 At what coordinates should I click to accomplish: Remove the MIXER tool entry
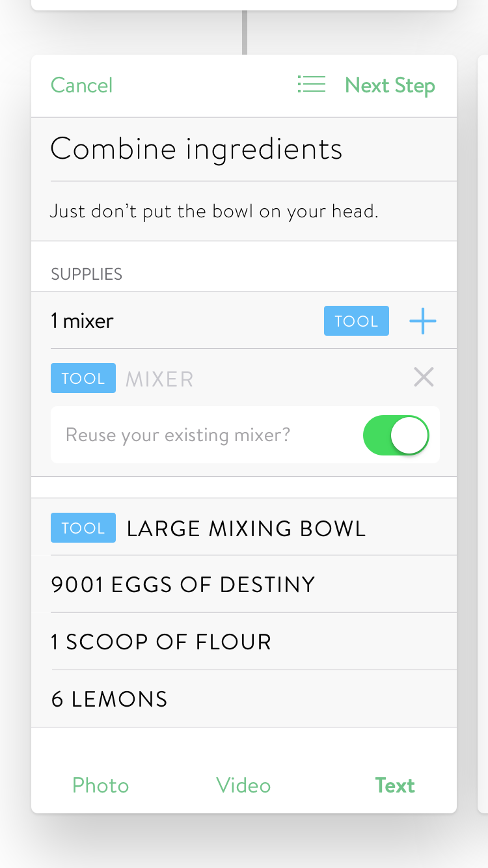(x=424, y=377)
